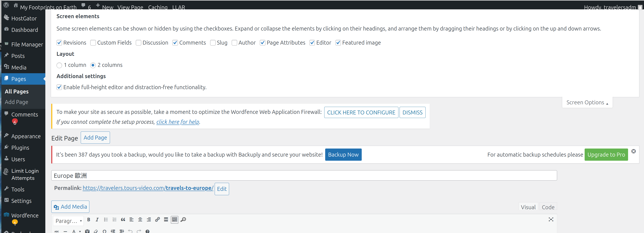This screenshot has width=644, height=233.
Task: Click the insert link chain icon
Action: pyautogui.click(x=157, y=220)
